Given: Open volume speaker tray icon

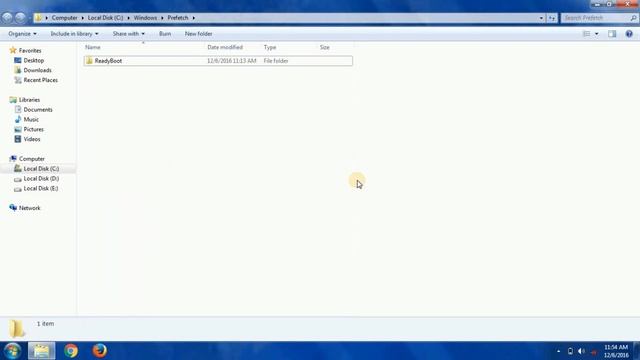Looking at the screenshot, I should (x=581, y=351).
